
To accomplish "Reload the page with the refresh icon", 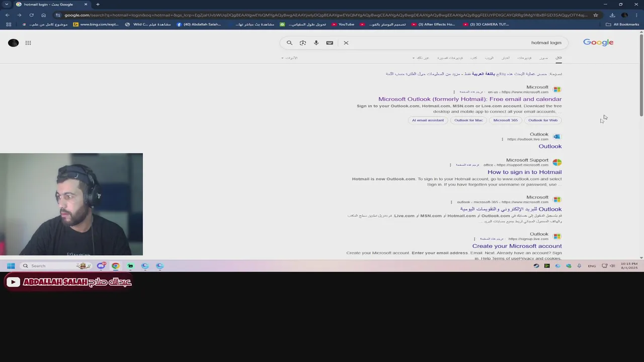I will (x=31, y=15).
